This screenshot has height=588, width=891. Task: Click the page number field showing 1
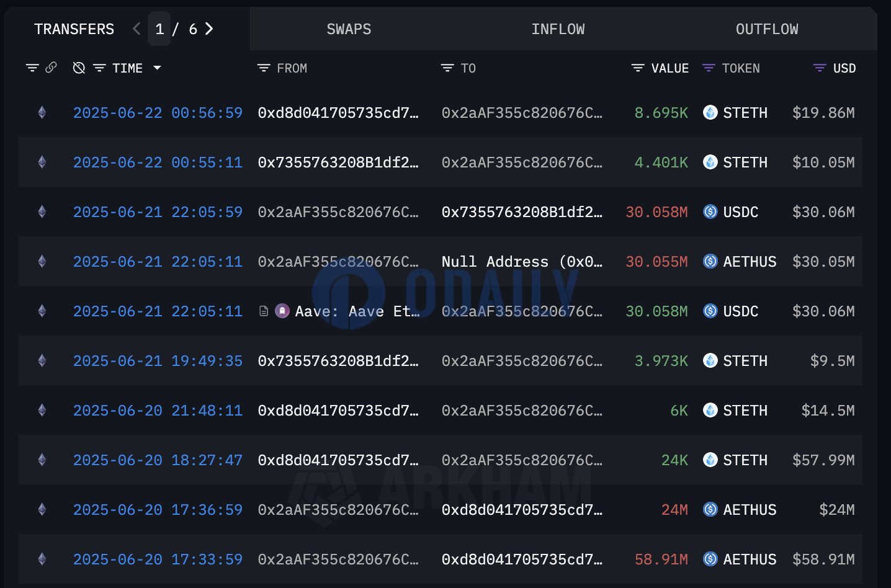click(x=159, y=29)
